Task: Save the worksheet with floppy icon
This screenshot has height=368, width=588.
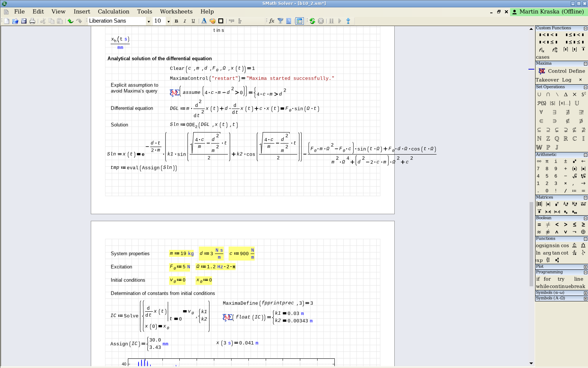Action: pos(24,21)
